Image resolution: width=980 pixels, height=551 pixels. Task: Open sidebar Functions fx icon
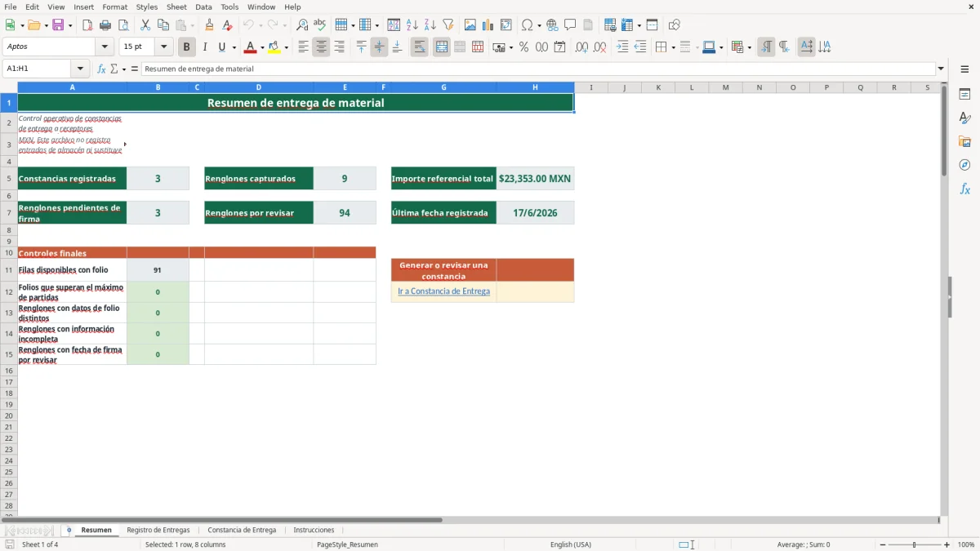point(964,189)
